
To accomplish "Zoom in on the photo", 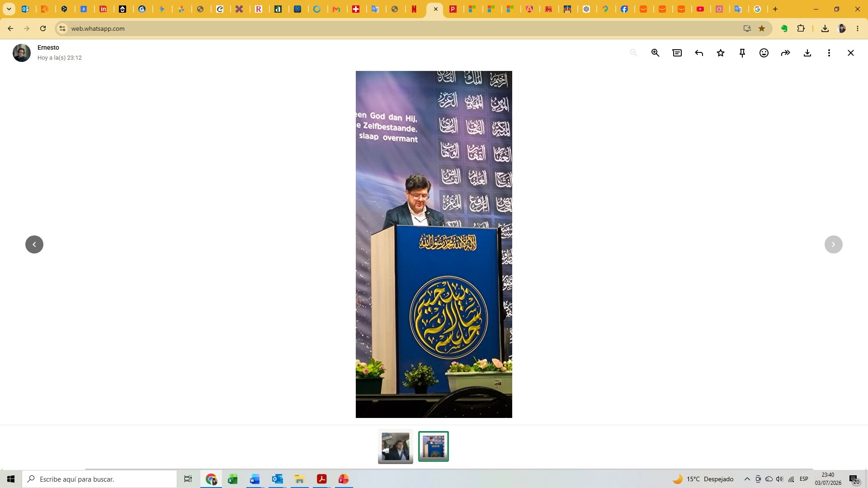I will point(655,53).
